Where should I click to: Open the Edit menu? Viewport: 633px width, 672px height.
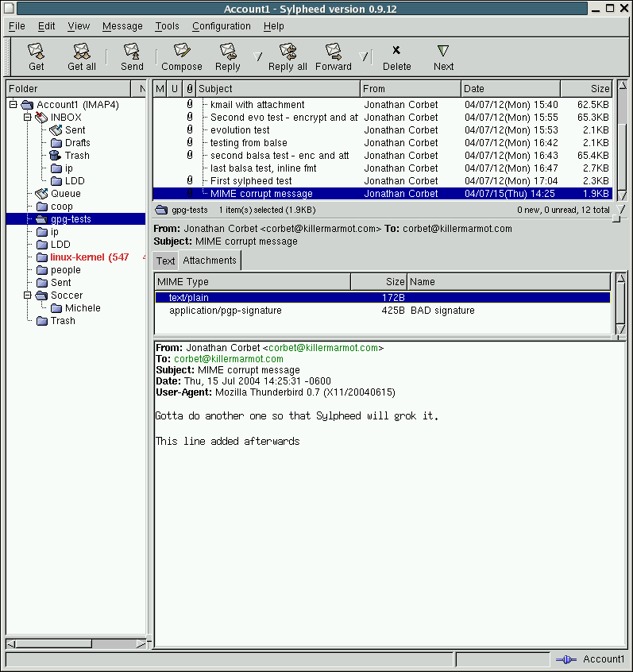click(x=46, y=26)
